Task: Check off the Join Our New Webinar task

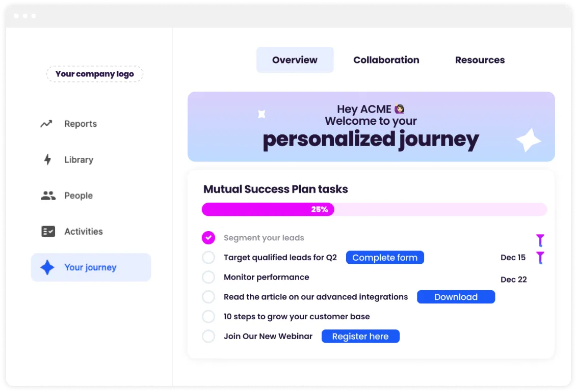Action: coord(208,336)
